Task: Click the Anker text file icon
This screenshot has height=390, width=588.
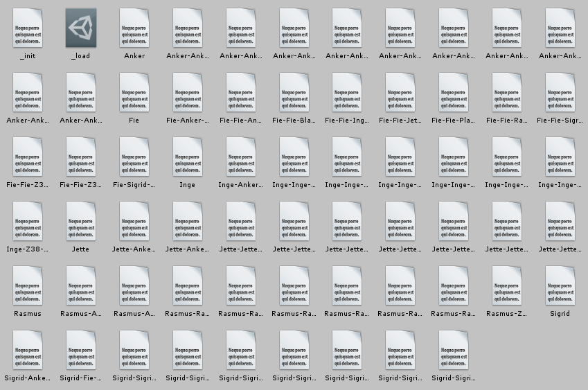Action: (x=134, y=28)
